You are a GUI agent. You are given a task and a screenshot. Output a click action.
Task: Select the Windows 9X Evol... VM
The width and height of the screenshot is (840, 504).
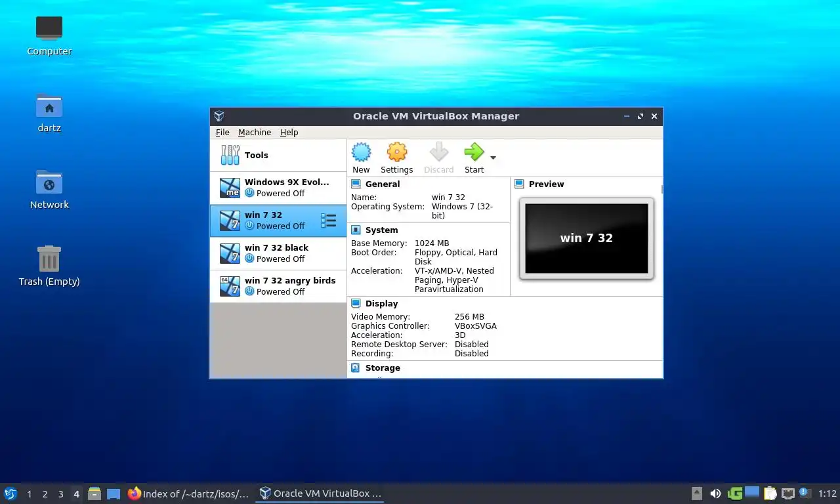click(278, 188)
